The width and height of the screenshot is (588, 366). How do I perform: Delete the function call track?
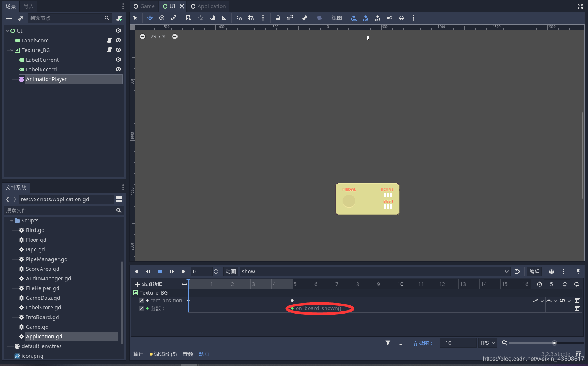577,308
